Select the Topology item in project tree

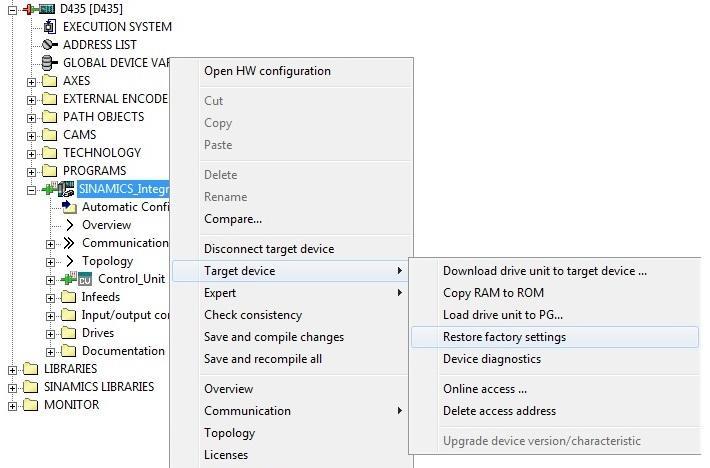107,261
